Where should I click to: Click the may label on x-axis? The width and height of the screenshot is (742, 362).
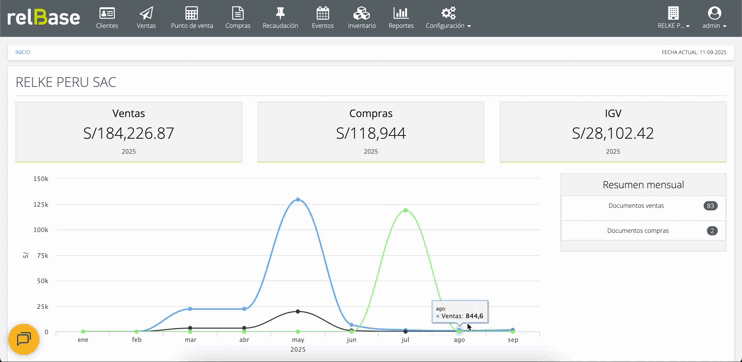[x=298, y=340]
